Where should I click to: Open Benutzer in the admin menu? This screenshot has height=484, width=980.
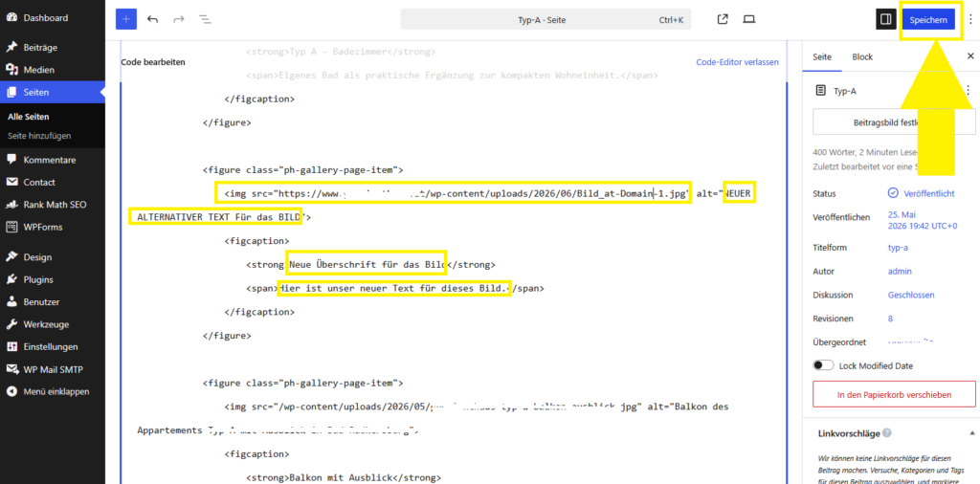tap(53, 301)
